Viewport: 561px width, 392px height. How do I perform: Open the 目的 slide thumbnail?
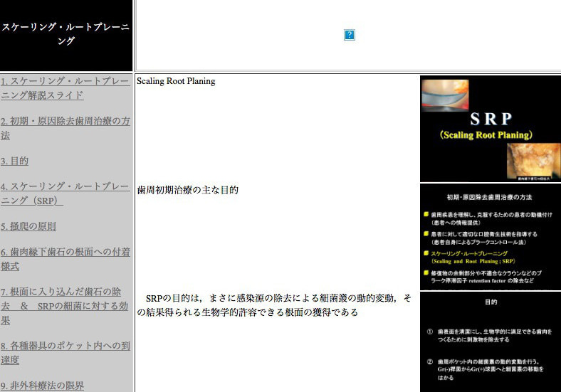(x=490, y=341)
